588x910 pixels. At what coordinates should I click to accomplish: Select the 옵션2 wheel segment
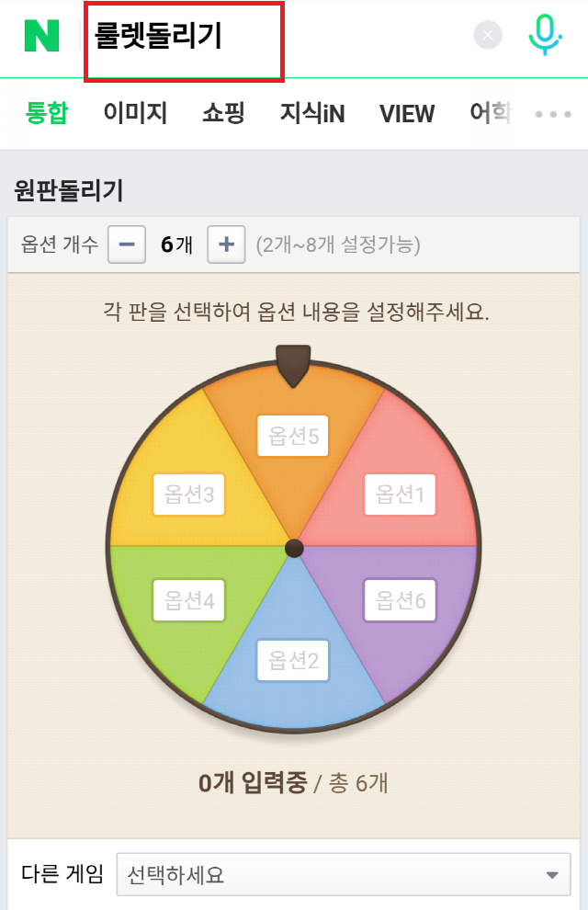(x=293, y=660)
